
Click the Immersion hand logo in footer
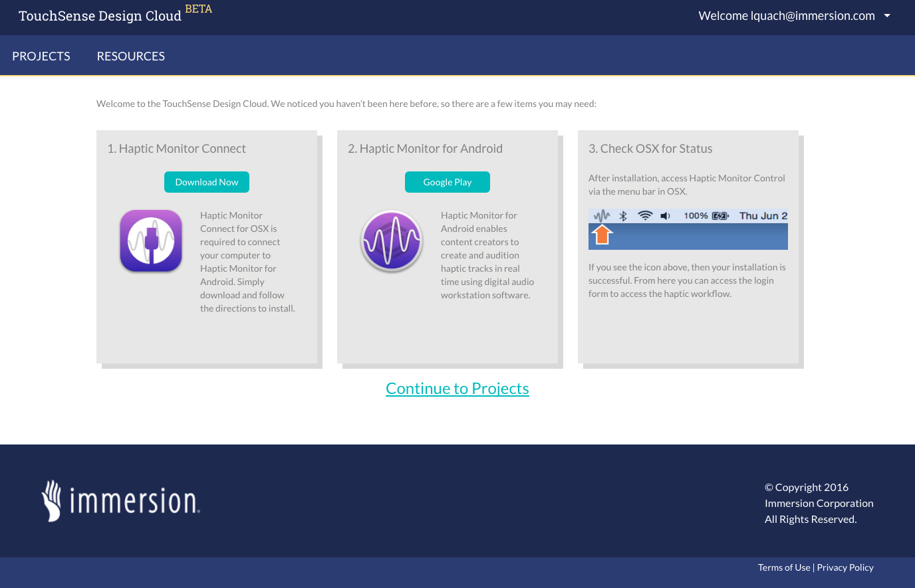pyautogui.click(x=51, y=500)
